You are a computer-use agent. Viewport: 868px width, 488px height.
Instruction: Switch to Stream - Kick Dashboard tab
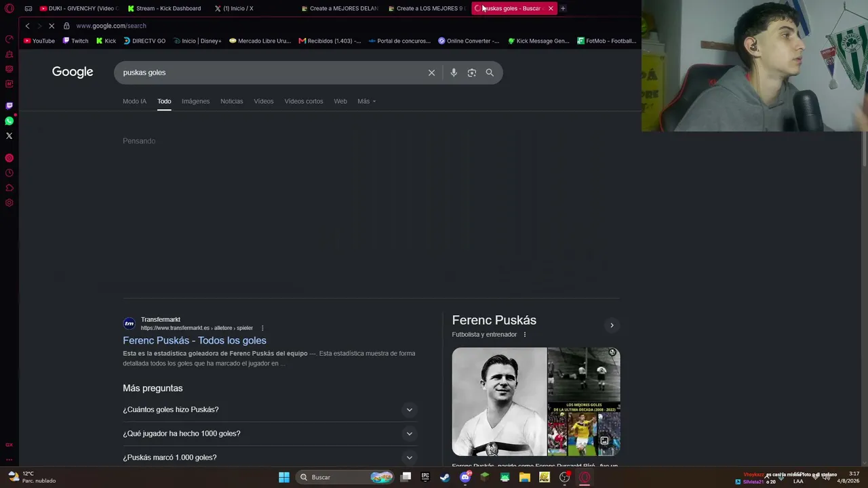165,8
